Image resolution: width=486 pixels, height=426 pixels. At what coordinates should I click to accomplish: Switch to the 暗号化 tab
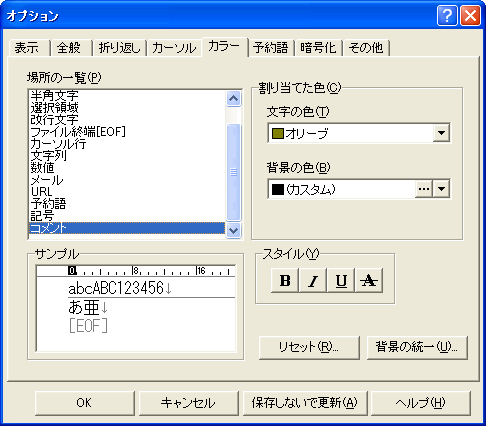pyautogui.click(x=318, y=48)
